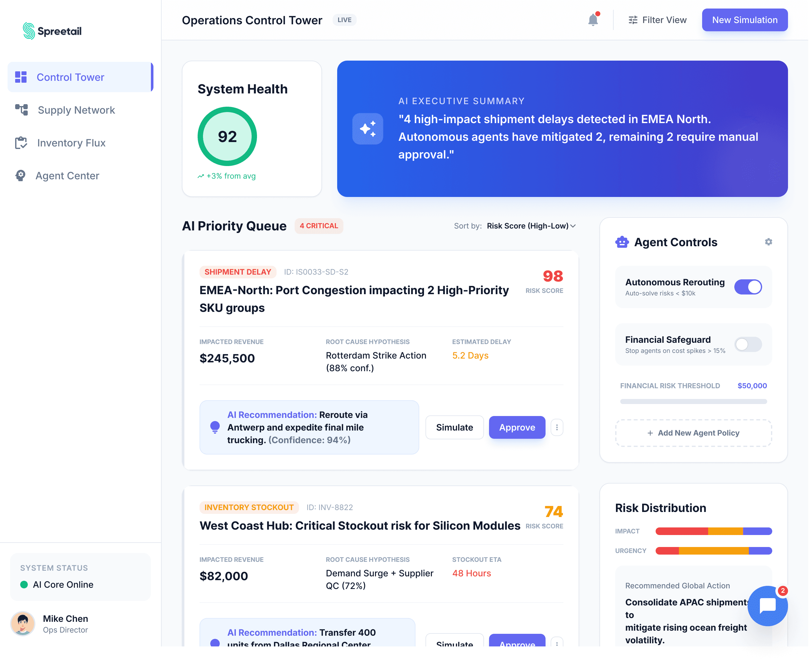Click the AI sparkle summary icon
Viewport: 812px width, 666px height.
click(x=367, y=129)
